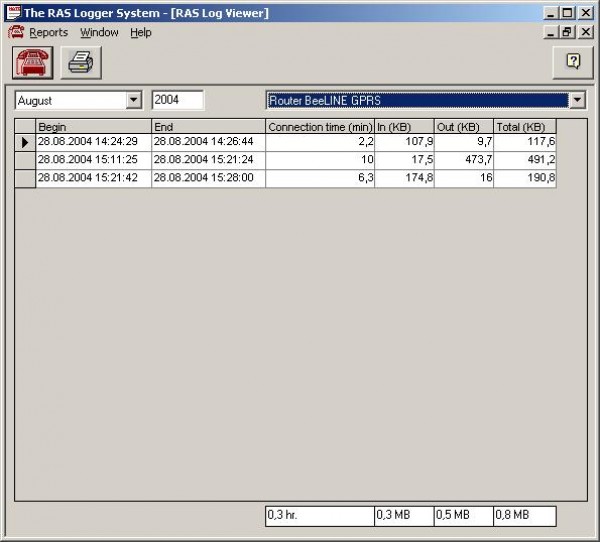Open help with question mark button
The height and width of the screenshot is (542, 600).
coord(573,61)
